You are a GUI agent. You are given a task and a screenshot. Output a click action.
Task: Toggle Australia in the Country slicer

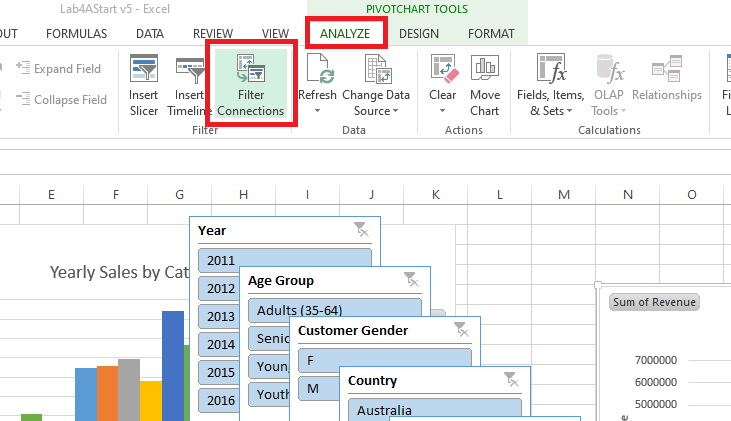434,409
